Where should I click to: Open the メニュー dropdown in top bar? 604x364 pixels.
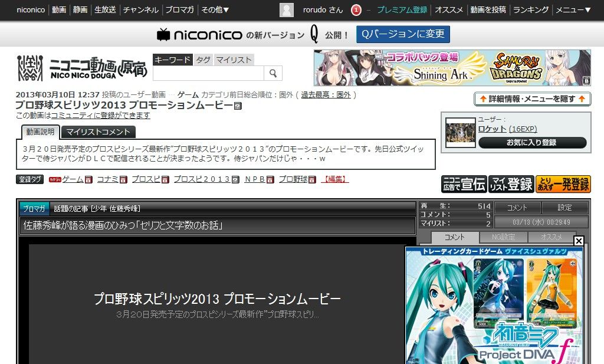(573, 10)
